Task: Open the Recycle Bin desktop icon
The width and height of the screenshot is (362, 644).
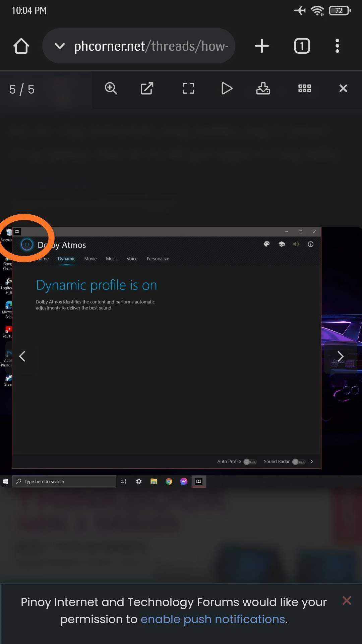Action: 7,235
